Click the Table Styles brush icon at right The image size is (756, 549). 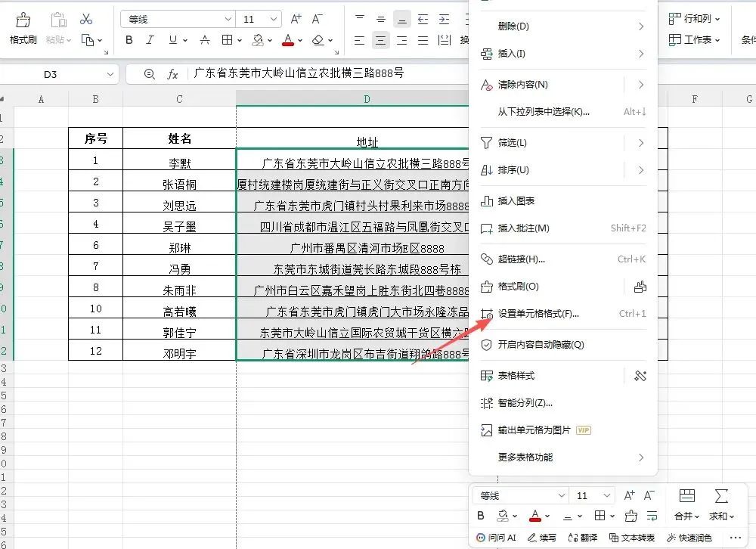(640, 376)
